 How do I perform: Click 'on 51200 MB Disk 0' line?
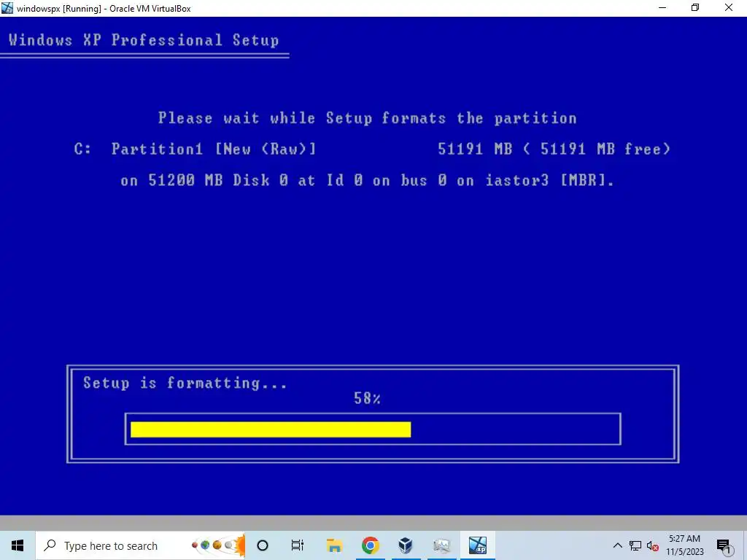367,181
